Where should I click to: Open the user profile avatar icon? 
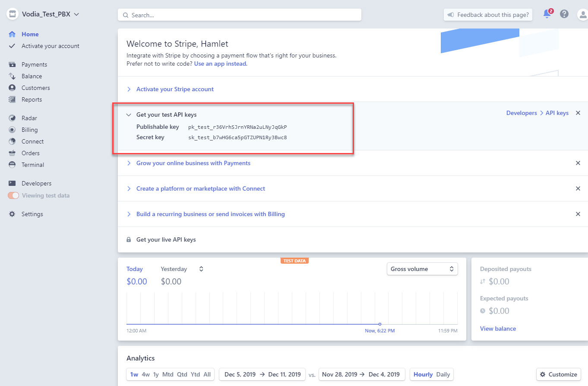tap(583, 14)
